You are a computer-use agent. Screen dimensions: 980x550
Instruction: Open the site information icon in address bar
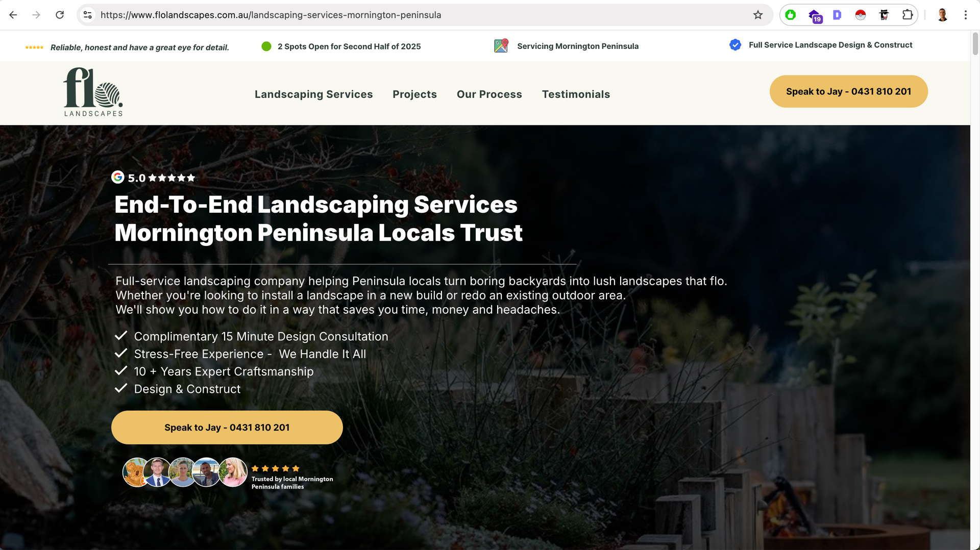[x=88, y=15]
